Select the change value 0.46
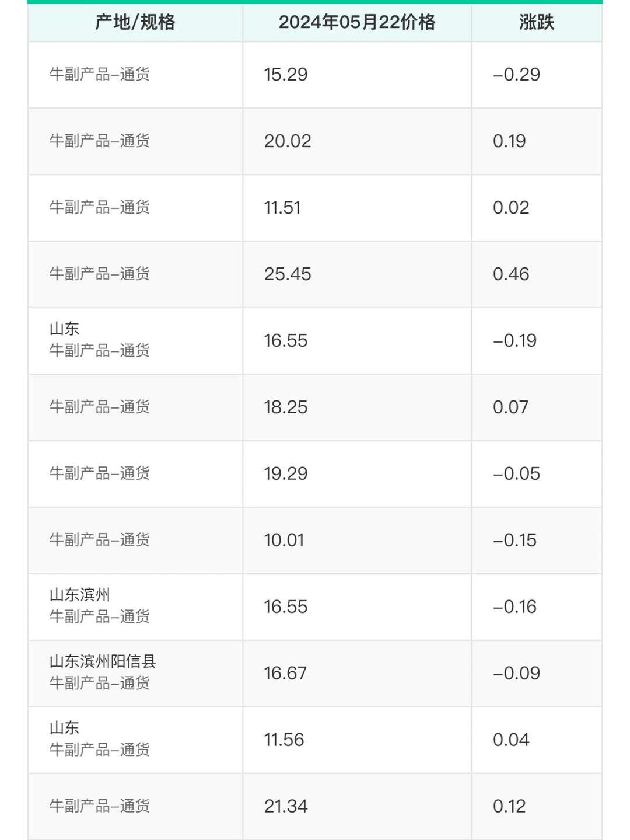Image resolution: width=630 pixels, height=840 pixels. coord(511,274)
